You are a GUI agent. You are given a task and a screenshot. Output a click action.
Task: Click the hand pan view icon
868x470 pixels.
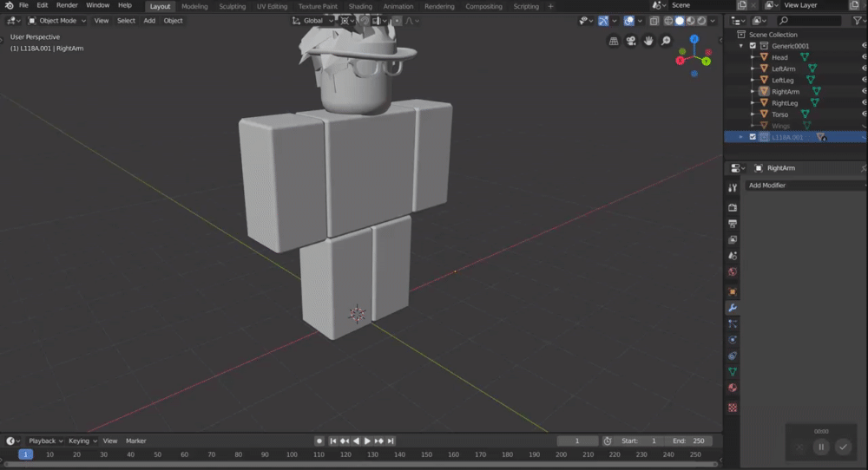(648, 41)
